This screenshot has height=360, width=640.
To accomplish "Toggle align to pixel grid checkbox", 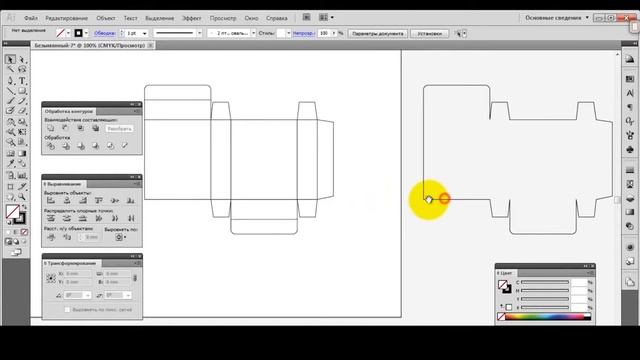I will pos(67,310).
